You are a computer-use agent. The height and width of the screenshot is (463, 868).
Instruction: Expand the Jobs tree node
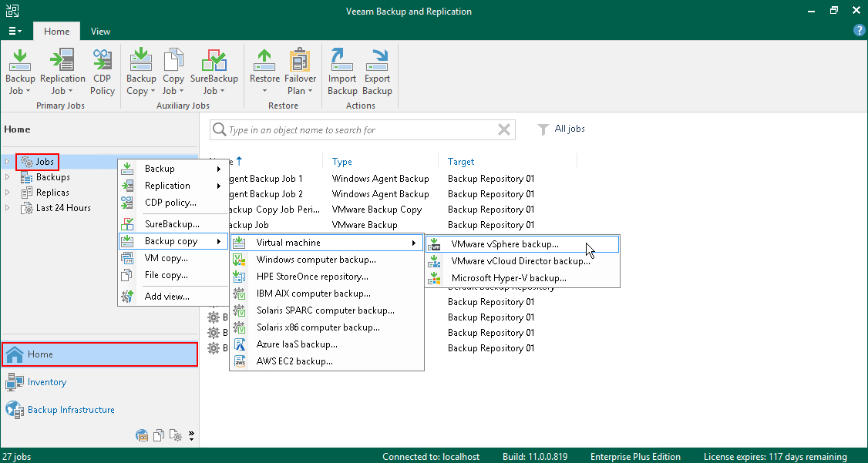tap(8, 162)
